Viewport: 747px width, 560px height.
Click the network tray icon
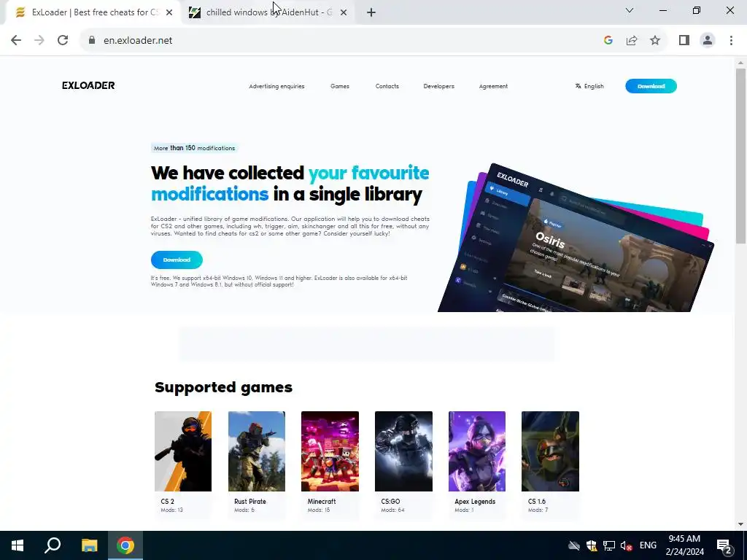tap(609, 545)
